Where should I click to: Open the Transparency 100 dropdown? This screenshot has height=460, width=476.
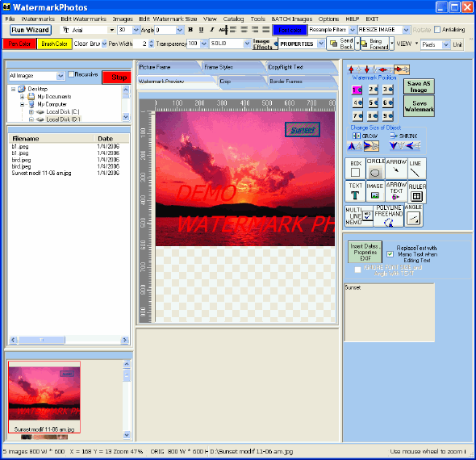click(x=204, y=44)
